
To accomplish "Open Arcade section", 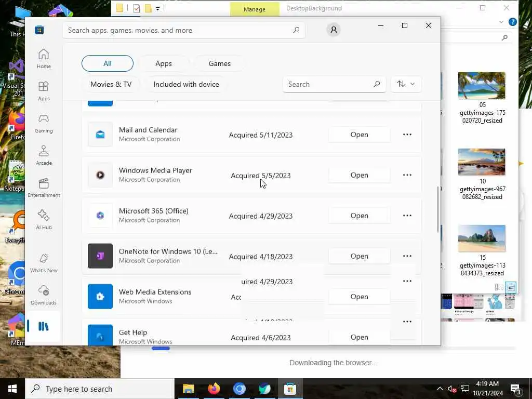I will [x=44, y=155].
